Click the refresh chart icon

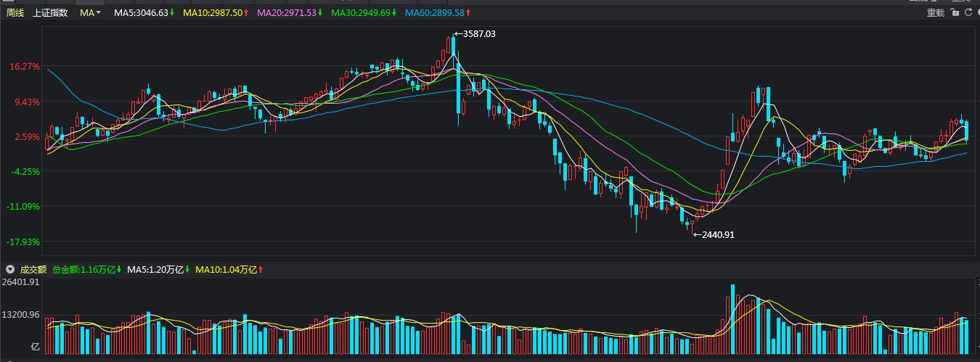click(x=968, y=13)
